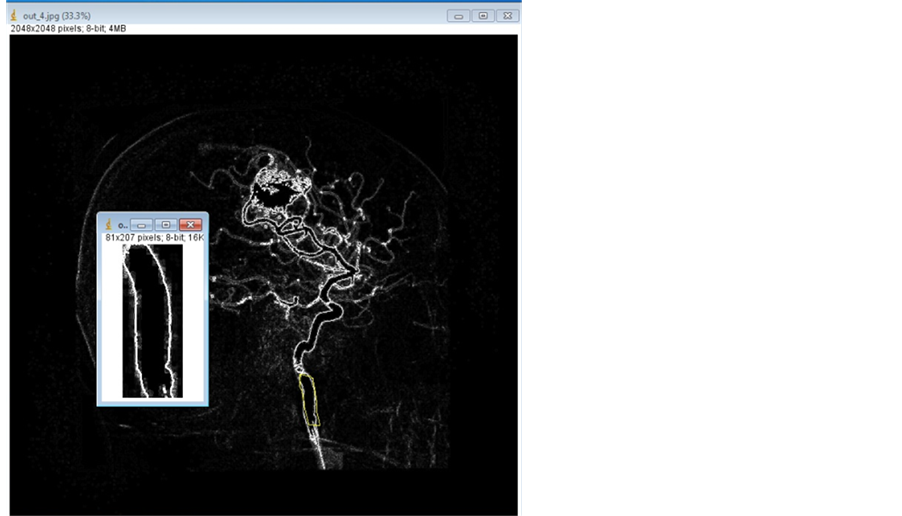Close the out_4.jpg image window
Viewport: 902px width, 516px height.
click(507, 16)
